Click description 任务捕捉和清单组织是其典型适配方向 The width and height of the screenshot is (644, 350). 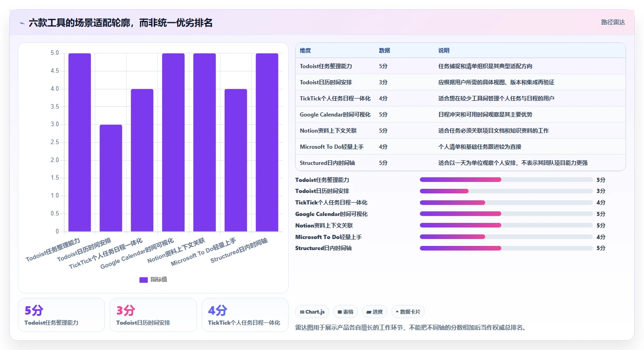tap(485, 66)
